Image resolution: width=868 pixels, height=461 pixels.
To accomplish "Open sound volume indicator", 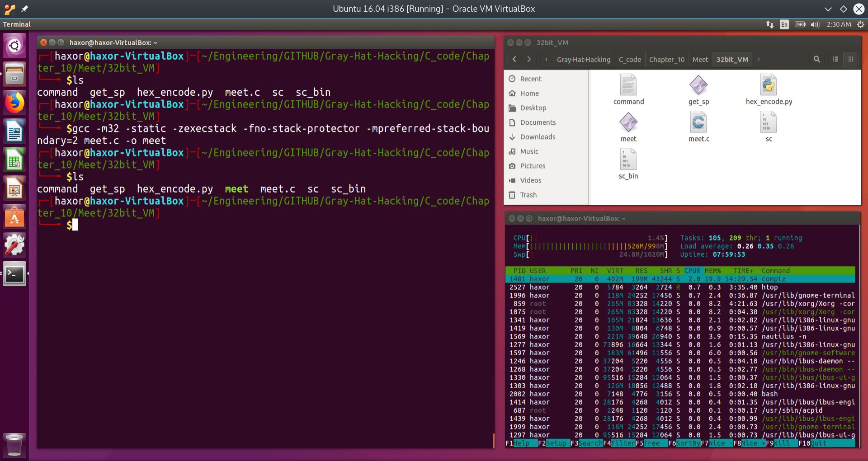I will tap(815, 24).
